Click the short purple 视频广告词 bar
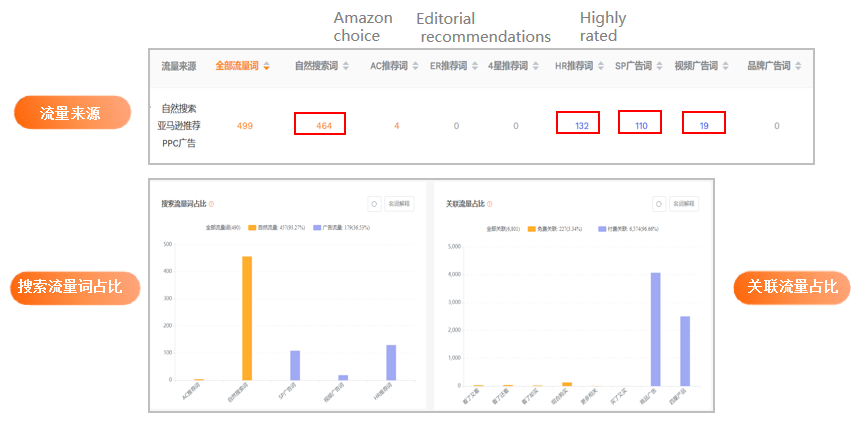This screenshot has height=424, width=862. pos(343,377)
